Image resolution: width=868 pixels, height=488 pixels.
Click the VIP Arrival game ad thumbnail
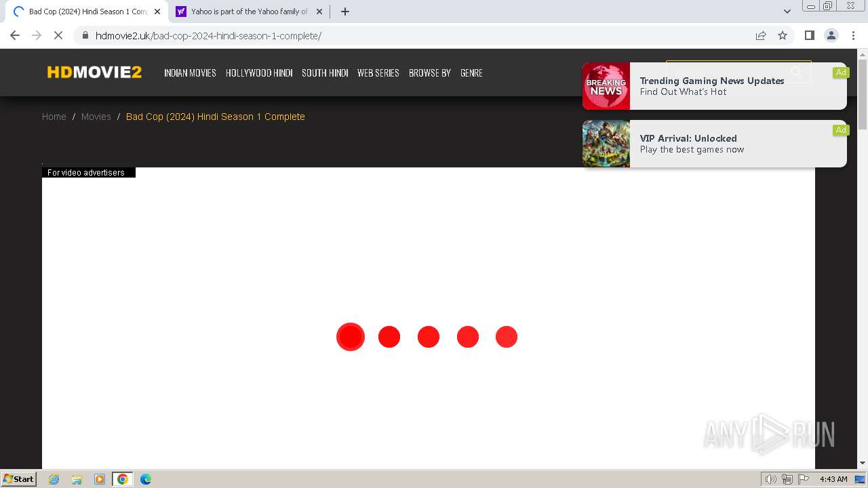click(606, 144)
